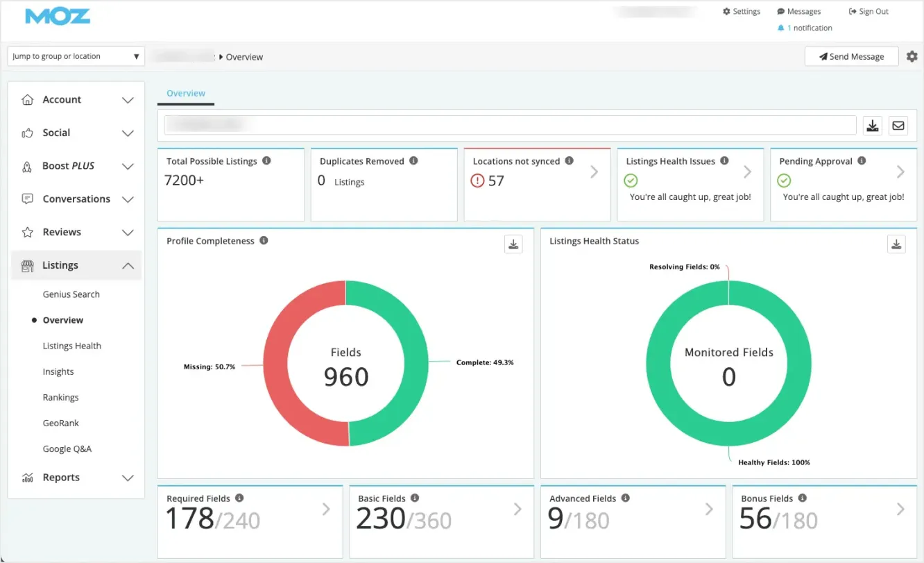
Task: Click the red alert icon on Locations not synced
Action: [477, 181]
